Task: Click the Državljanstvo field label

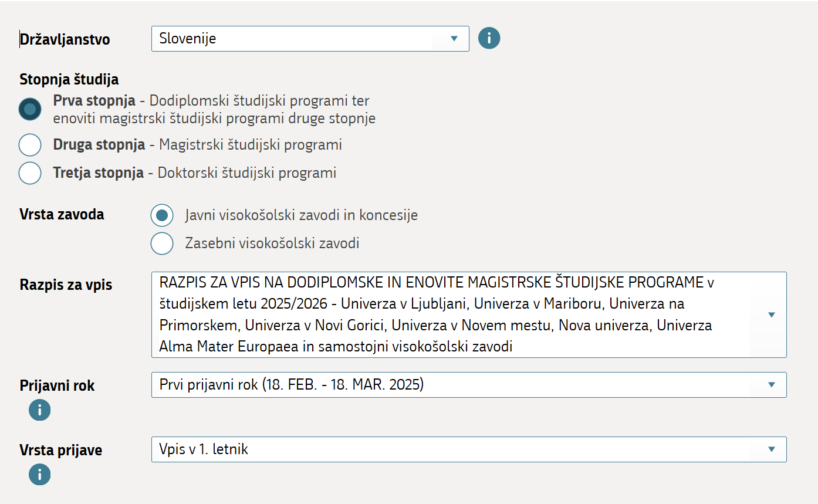Action: point(65,39)
